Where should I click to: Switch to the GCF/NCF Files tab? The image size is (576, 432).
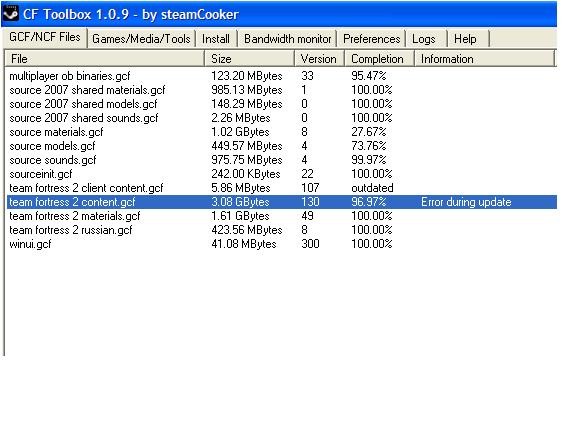tap(44, 37)
